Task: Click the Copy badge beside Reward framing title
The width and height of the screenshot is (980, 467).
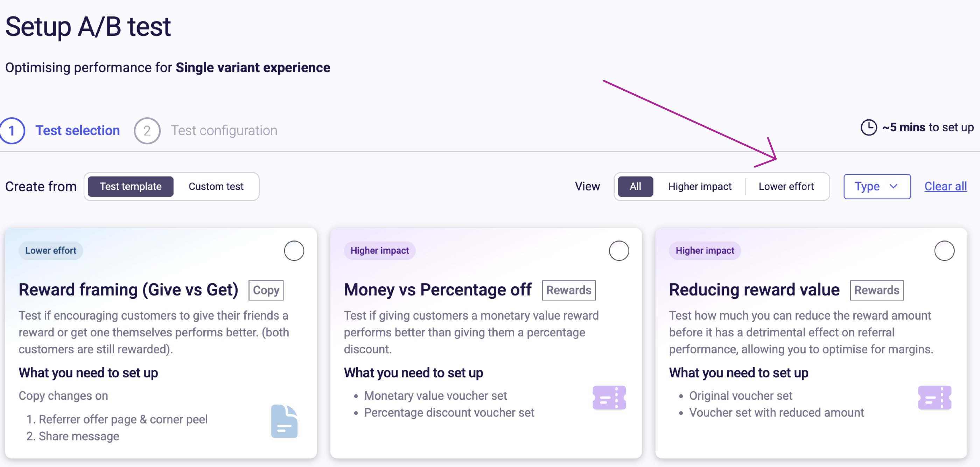Action: coord(266,290)
